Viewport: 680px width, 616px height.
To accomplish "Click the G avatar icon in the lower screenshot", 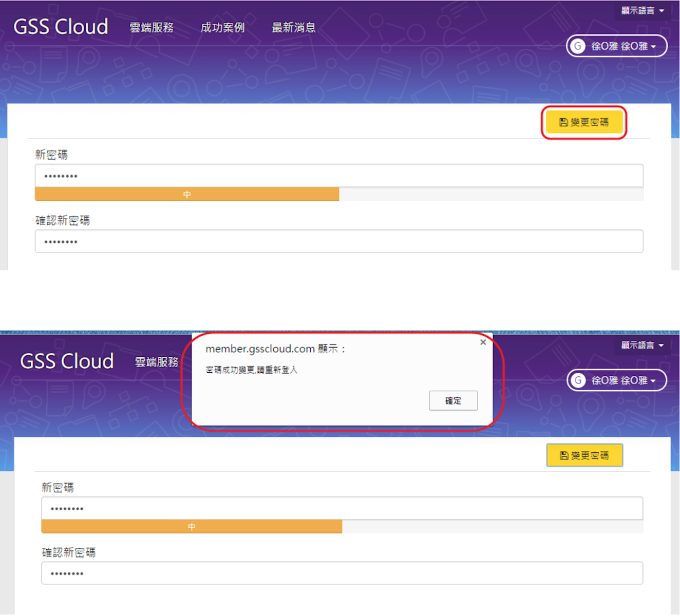I will 578,380.
